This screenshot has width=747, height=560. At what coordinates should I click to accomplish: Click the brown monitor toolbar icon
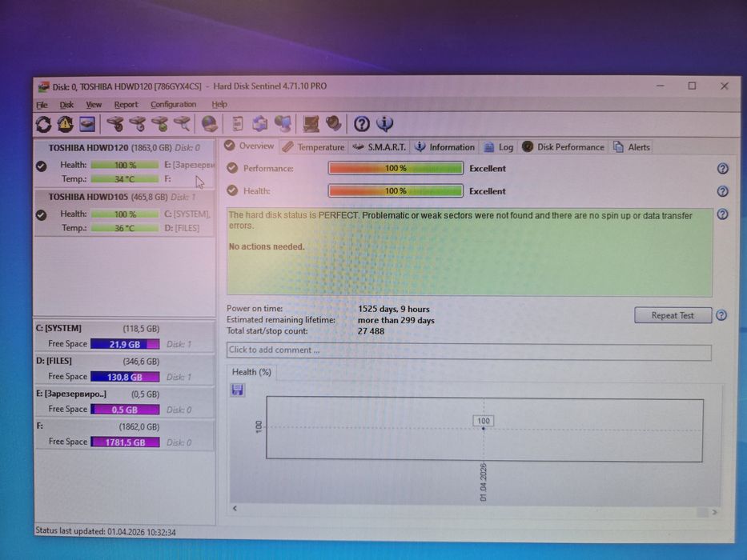(311, 124)
